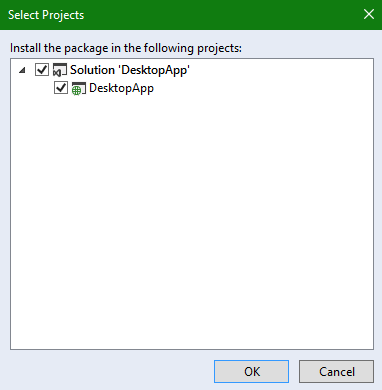Close the Select Projects dialog
The image size is (382, 390).
click(x=369, y=14)
